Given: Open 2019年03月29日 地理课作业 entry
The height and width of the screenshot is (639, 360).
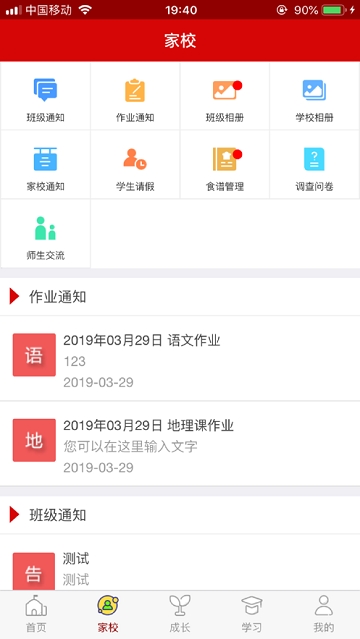Looking at the screenshot, I should pos(180,443).
